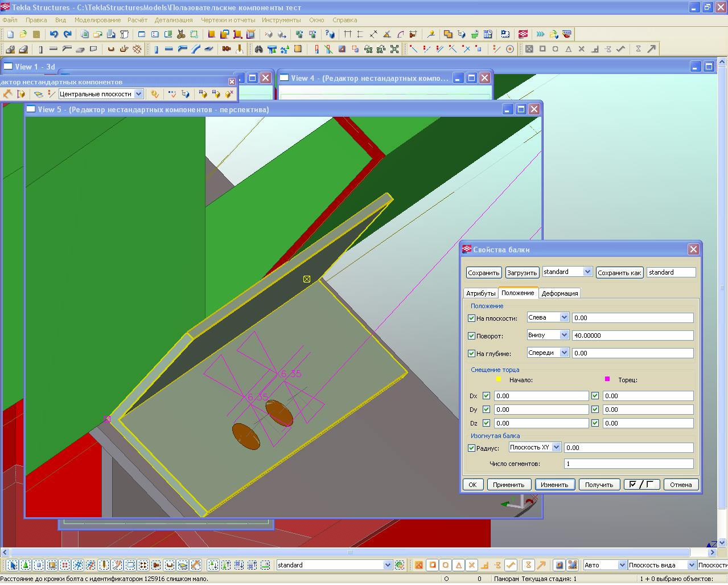Click the Redo arrow in toolbar

click(67, 34)
